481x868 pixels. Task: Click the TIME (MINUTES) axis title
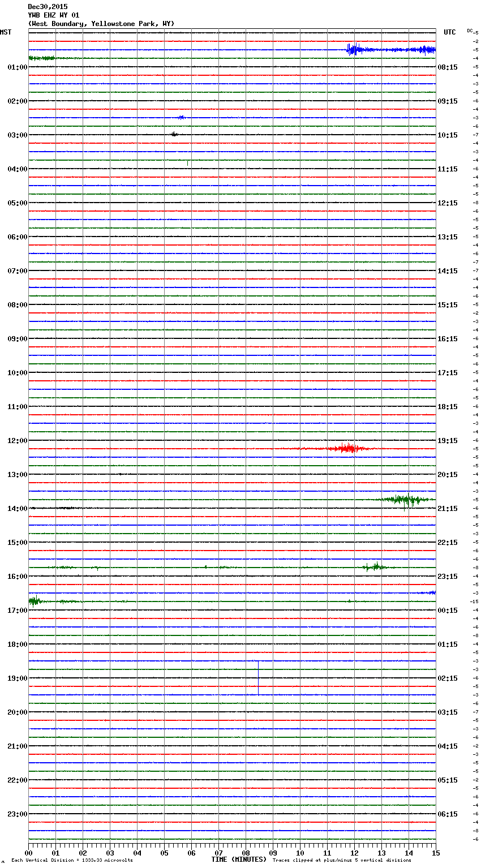click(239, 860)
